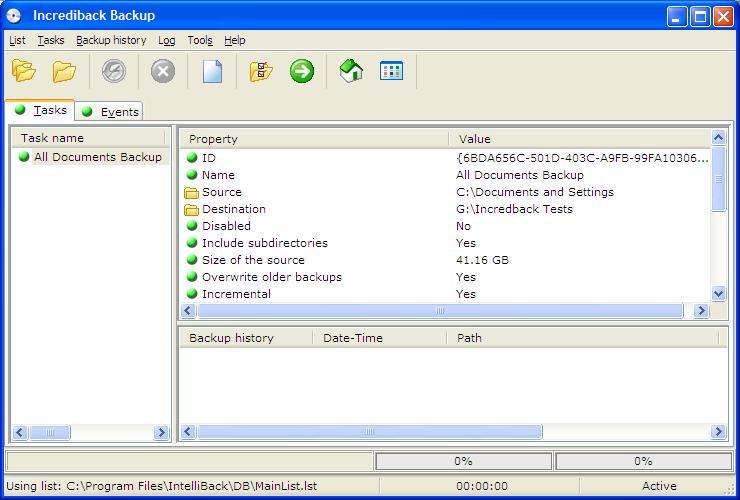Click task list scroll right arrow
This screenshot has width=740, height=500.
pos(161,432)
